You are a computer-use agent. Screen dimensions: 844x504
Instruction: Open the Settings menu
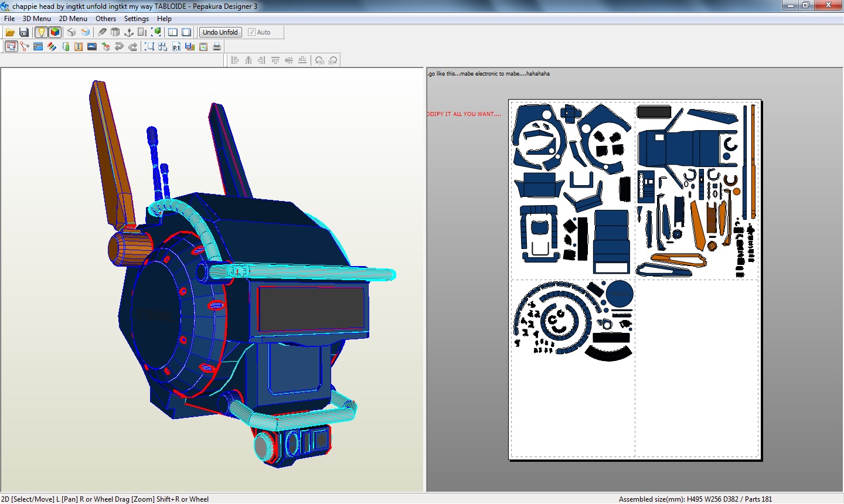point(137,19)
